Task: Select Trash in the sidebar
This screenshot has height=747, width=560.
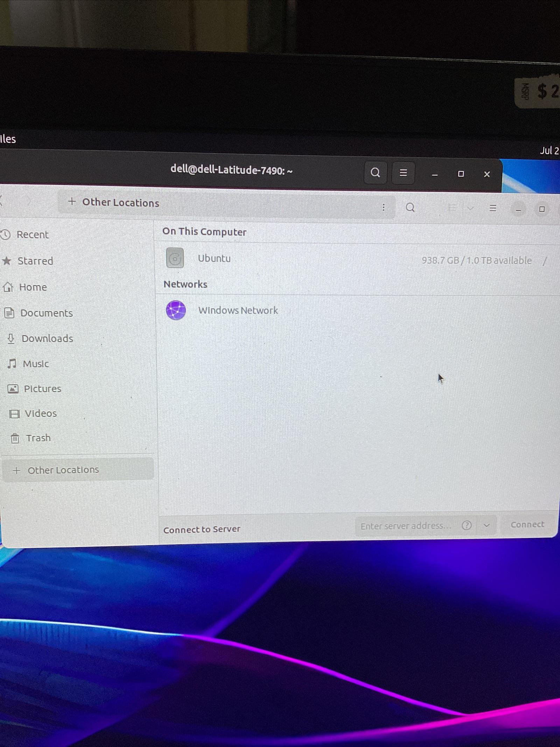Action: pyautogui.click(x=38, y=438)
